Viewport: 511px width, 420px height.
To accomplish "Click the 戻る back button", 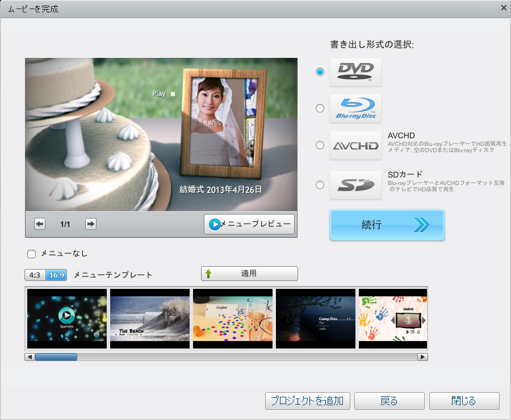I will point(389,401).
